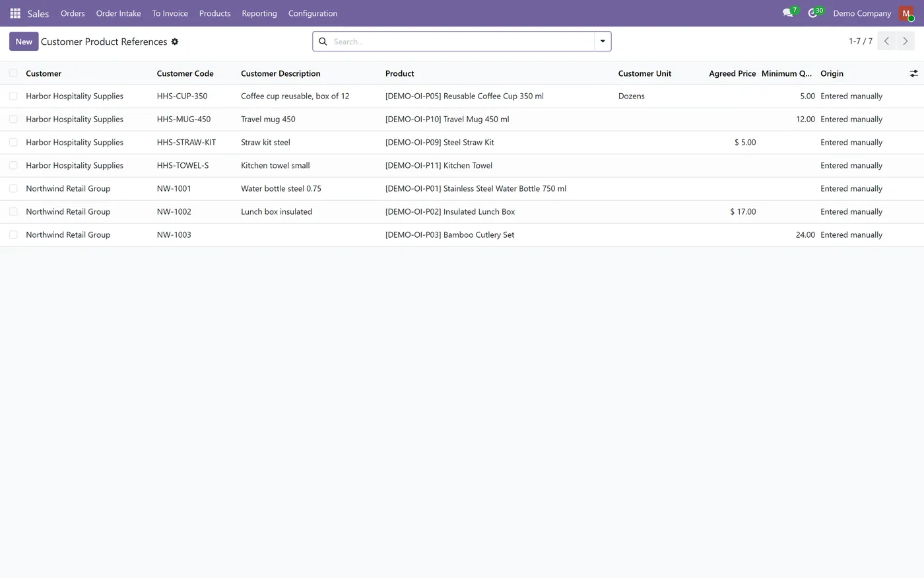Sort by the Agreed Price column header

click(733, 73)
